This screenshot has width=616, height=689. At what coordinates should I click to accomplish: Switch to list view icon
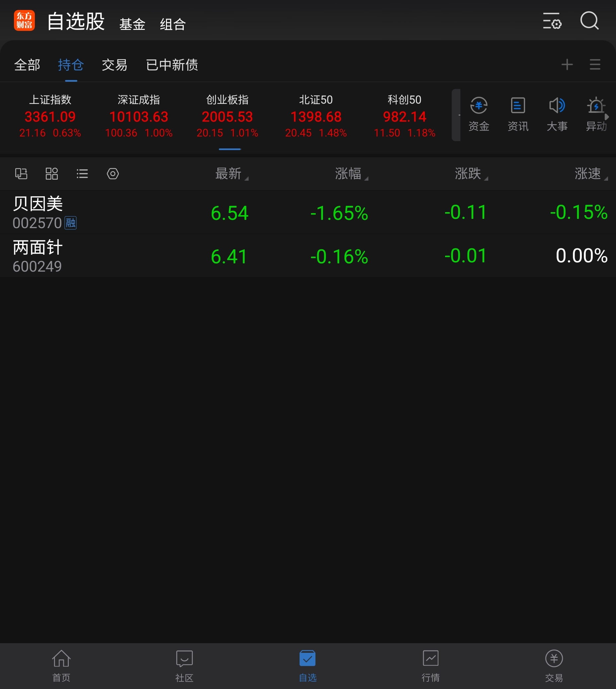pyautogui.click(x=82, y=174)
